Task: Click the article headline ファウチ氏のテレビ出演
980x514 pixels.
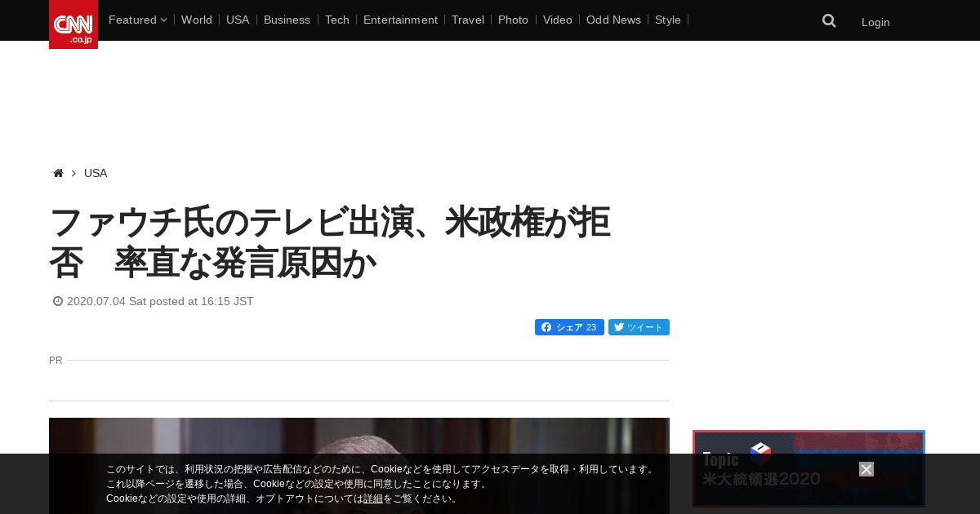Action: point(330,242)
